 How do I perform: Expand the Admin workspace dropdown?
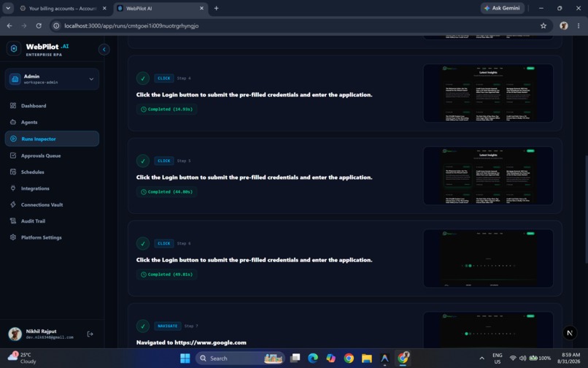pyautogui.click(x=52, y=80)
